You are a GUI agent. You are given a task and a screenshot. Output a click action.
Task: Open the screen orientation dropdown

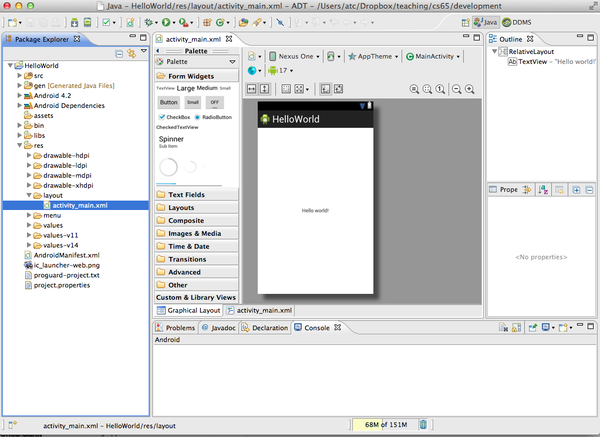click(x=333, y=56)
